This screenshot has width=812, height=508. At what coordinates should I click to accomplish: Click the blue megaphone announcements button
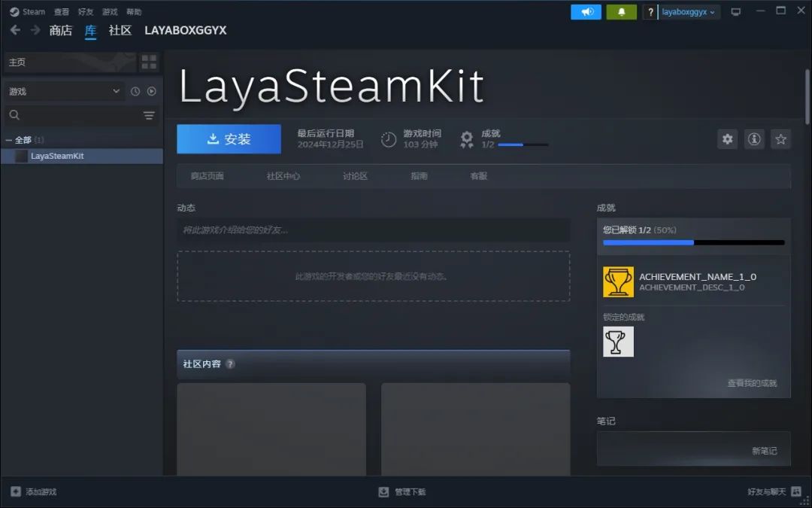pos(586,12)
